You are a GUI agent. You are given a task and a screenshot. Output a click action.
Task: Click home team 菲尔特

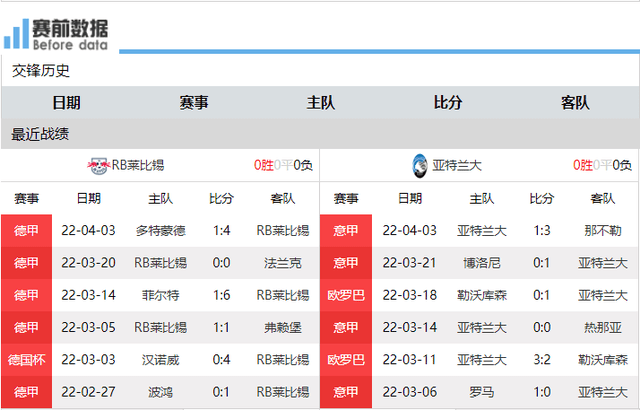coord(161,295)
